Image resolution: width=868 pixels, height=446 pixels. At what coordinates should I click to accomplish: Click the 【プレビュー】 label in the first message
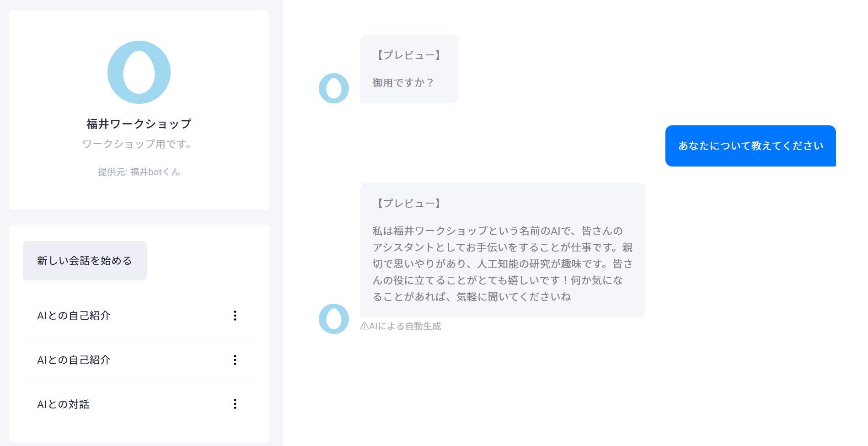tap(408, 55)
